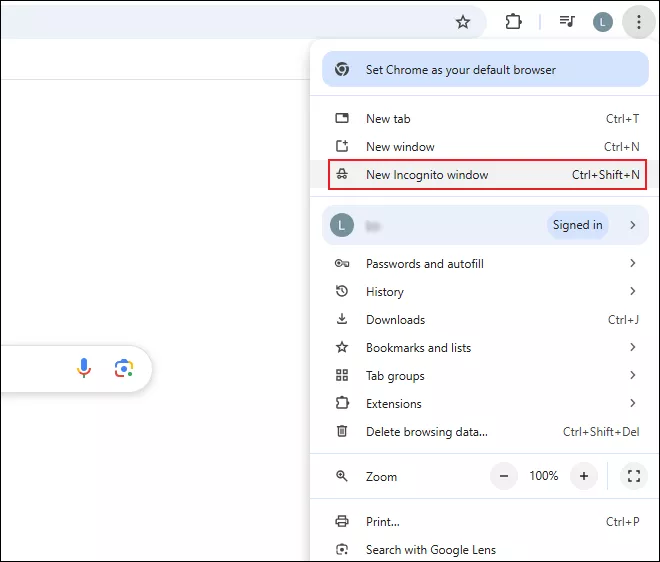Click the printer icon beside Print
Viewport: 660px width, 562px height.
[342, 521]
